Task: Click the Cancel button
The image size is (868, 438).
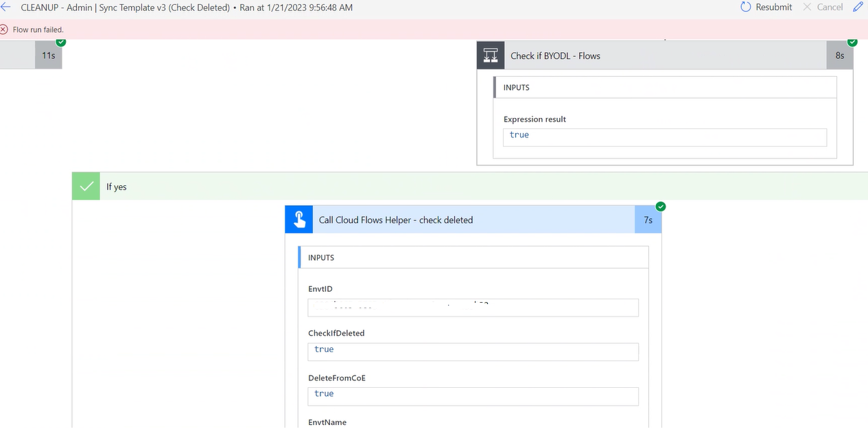Action: [x=823, y=7]
